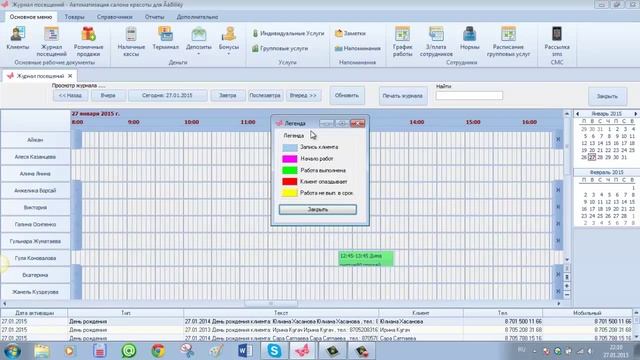Open График работы schedule icon
Viewport: 640px width, 360px height.
(x=402, y=41)
